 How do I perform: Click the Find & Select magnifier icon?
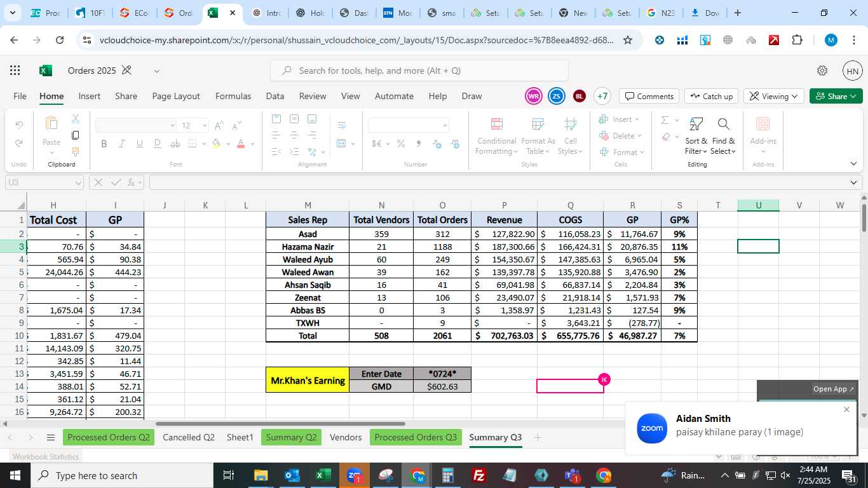723,124
